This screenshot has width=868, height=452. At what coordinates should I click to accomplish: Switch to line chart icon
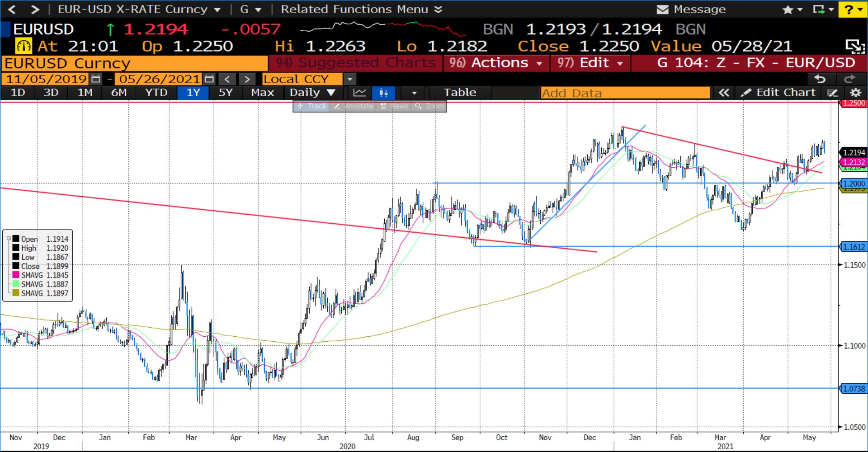tap(360, 93)
